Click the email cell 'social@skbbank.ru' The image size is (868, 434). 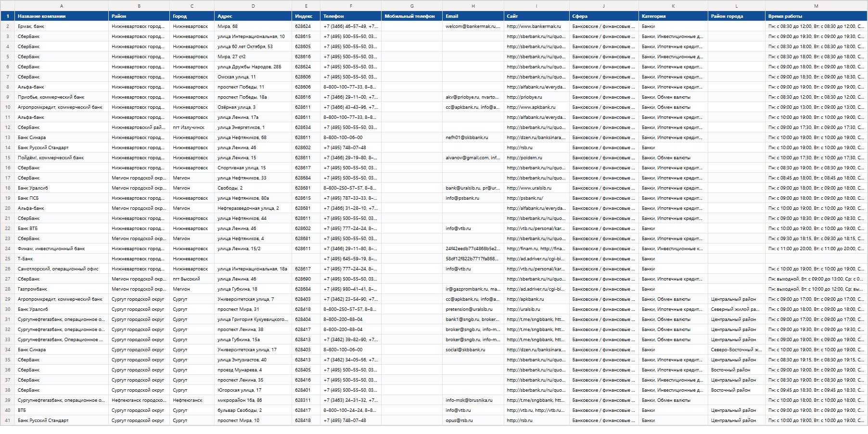tap(473, 350)
